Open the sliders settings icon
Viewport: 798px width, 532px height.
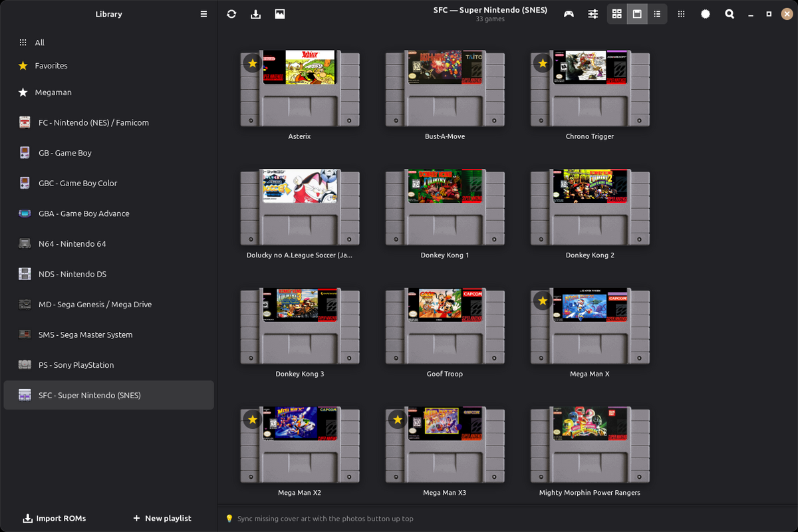tap(593, 14)
